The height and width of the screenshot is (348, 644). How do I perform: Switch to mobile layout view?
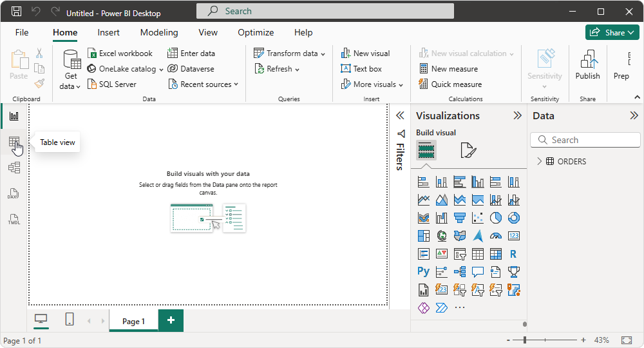(x=70, y=320)
